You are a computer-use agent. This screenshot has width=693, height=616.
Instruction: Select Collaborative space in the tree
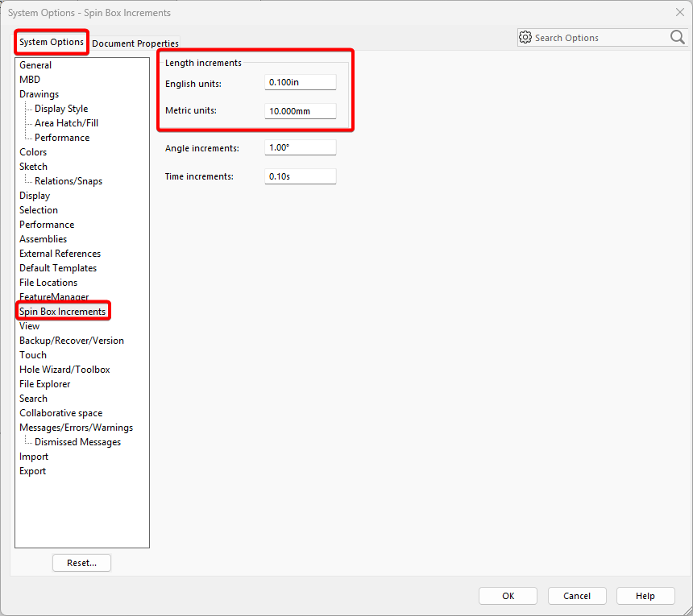coord(61,413)
